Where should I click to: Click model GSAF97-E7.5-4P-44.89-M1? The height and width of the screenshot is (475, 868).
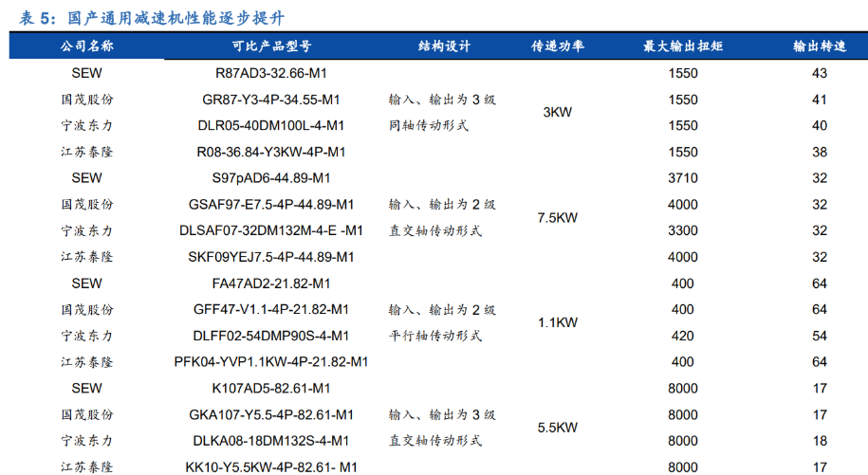(x=271, y=205)
